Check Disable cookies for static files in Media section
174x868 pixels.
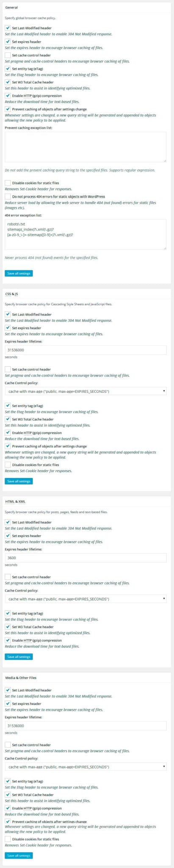coord(8,839)
